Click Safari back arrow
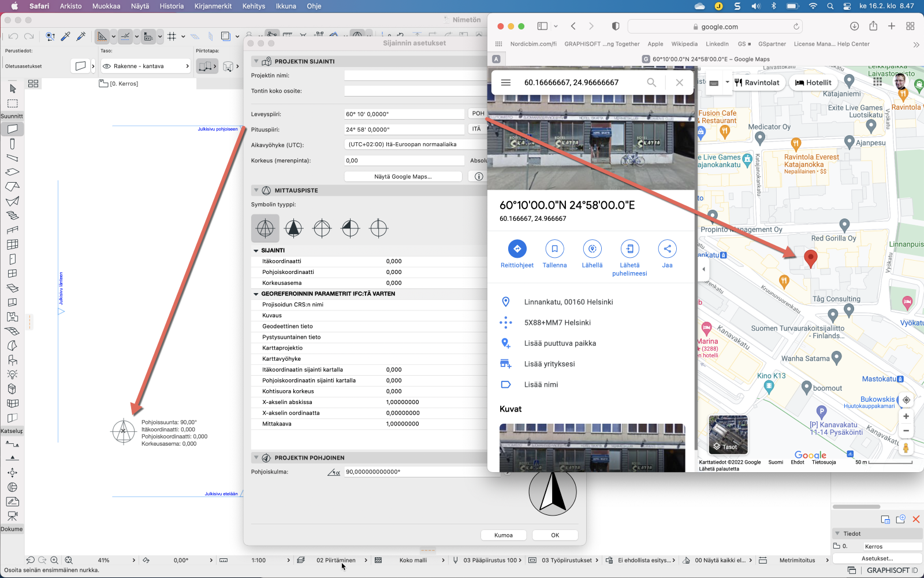The width and height of the screenshot is (924, 578). pyautogui.click(x=573, y=26)
